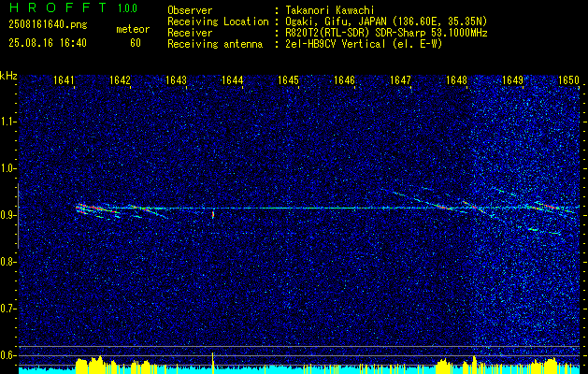
Task: Click the 1647 time axis label
Action: pos(400,80)
